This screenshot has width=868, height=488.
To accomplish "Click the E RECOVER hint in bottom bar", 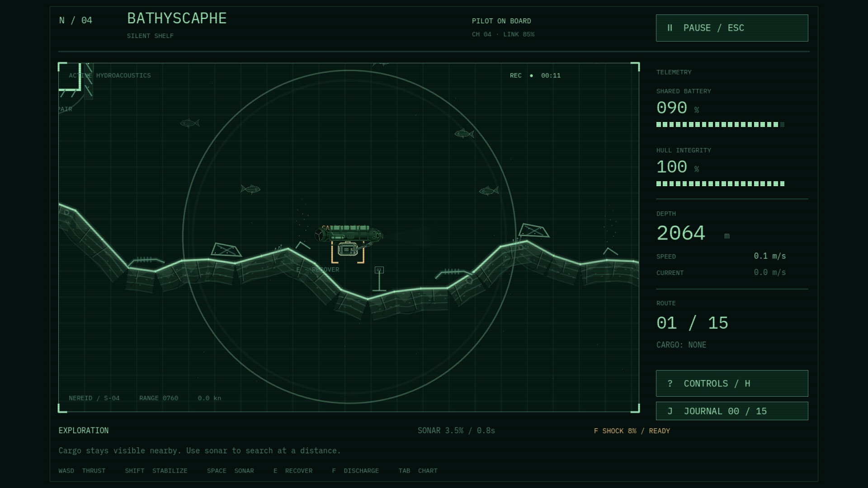I will 293,471.
